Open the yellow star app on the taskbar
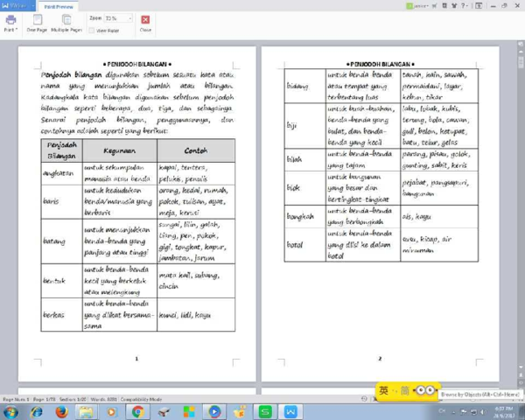The height and width of the screenshot is (420, 525). point(240,411)
